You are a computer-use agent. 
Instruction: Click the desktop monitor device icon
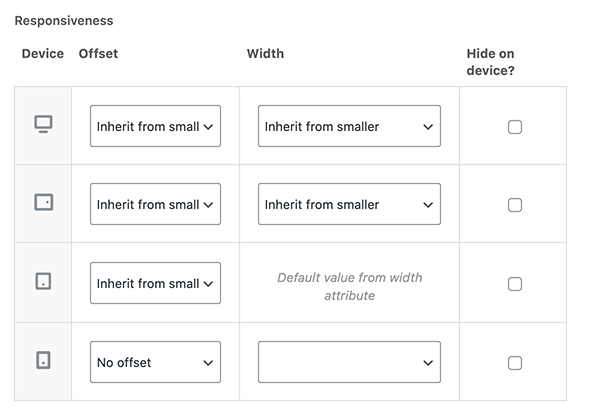(x=43, y=124)
